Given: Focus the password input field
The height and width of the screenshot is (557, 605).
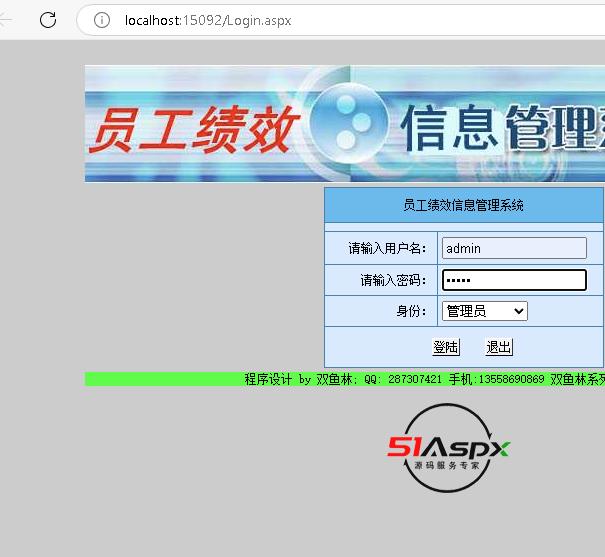Looking at the screenshot, I should point(514,280).
